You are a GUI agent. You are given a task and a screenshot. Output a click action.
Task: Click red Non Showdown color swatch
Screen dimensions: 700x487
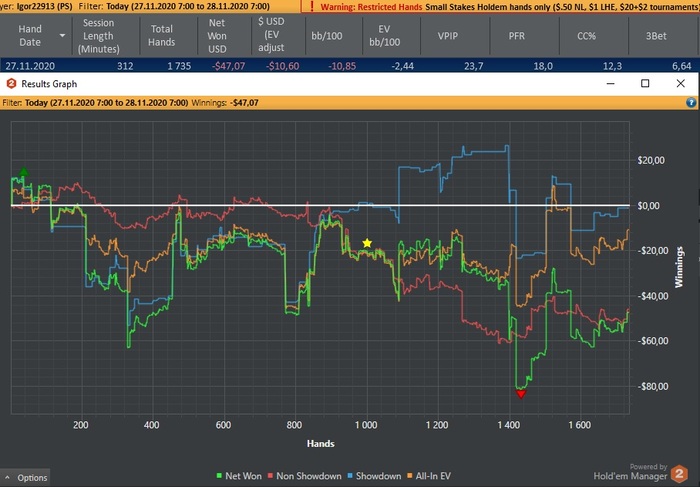270,476
